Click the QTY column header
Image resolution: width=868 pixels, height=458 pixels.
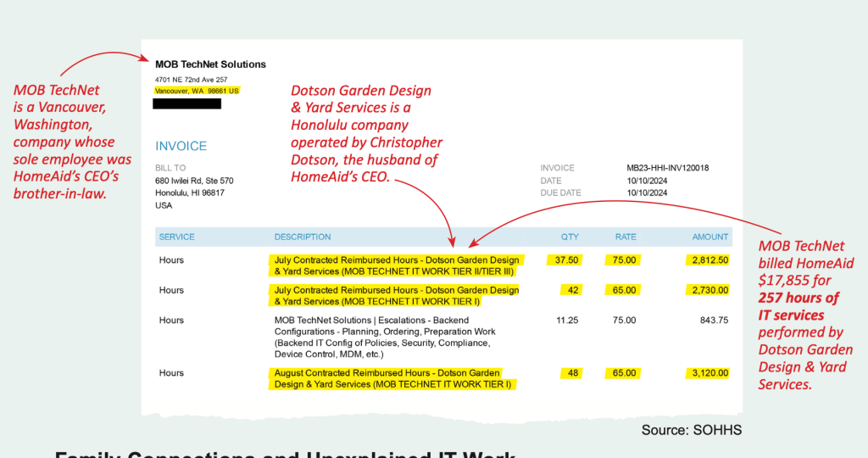click(x=570, y=237)
